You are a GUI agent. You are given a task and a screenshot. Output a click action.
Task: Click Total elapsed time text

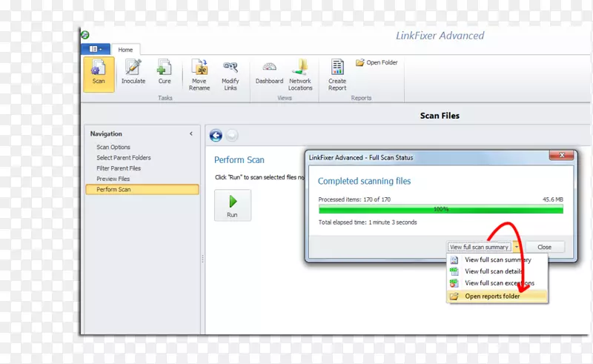[x=368, y=222]
